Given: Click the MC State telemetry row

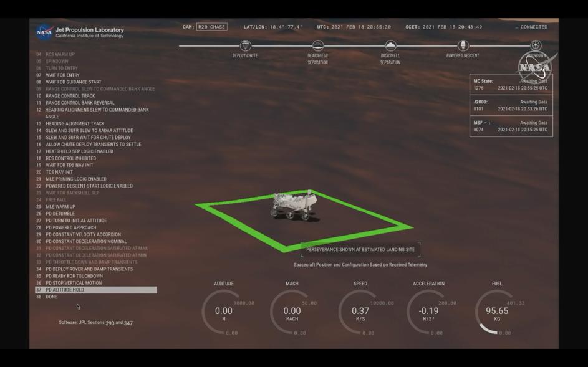Looking at the screenshot, I should (510, 85).
